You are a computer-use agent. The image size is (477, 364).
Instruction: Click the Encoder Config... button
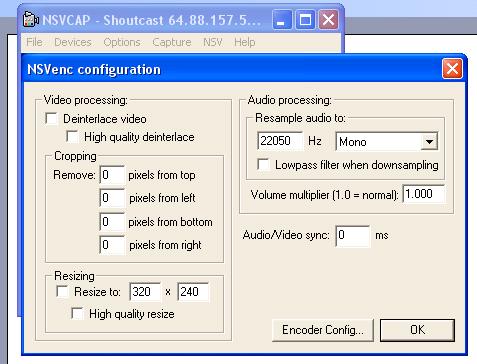click(323, 330)
